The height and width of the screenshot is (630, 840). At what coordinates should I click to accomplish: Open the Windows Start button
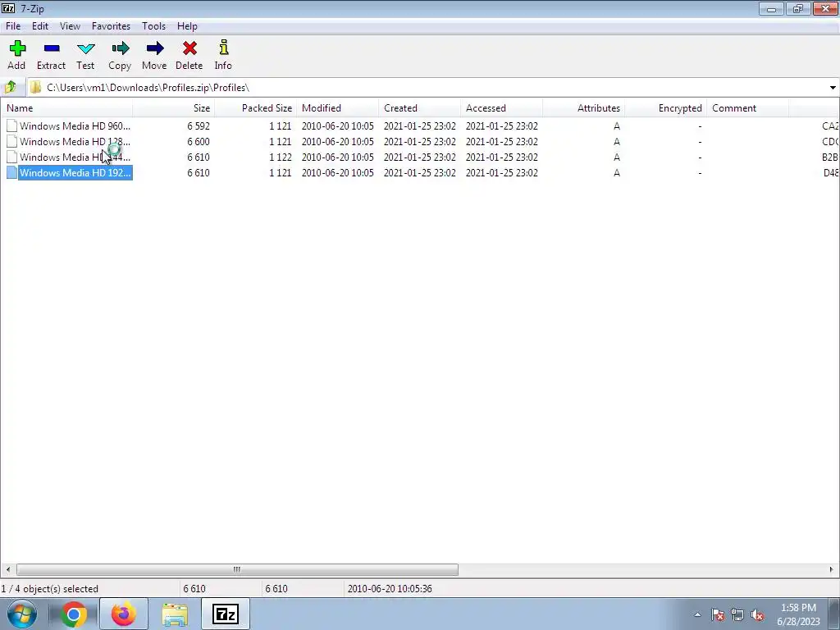22,614
